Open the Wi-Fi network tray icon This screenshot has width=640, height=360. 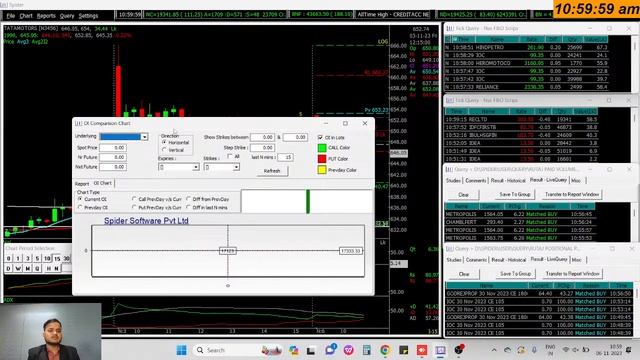[566, 350]
